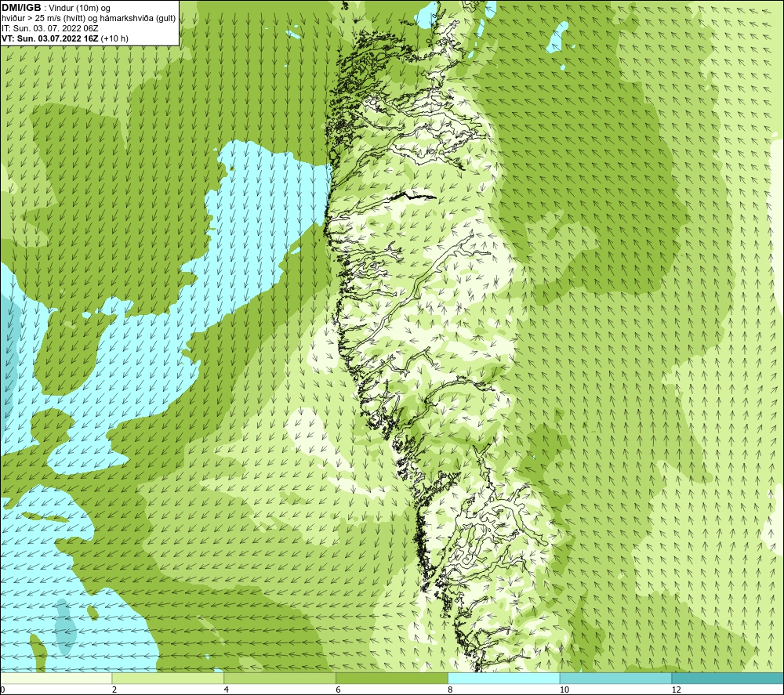Click the 4-6 m/s green legend swatch

[x=280, y=678]
